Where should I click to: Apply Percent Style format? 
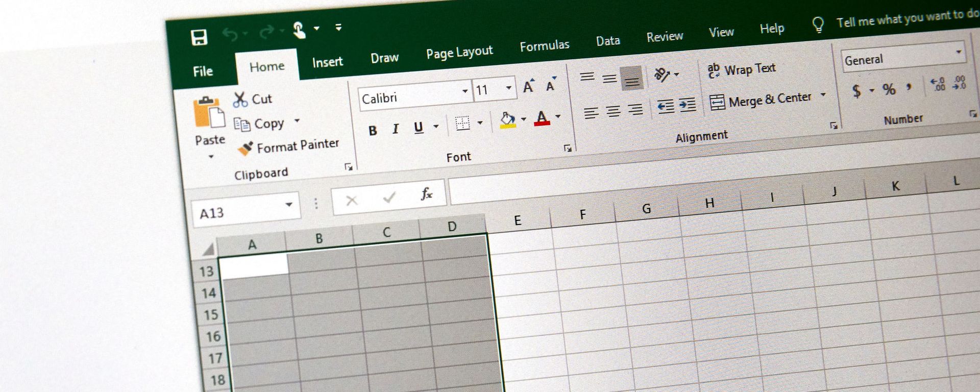(x=889, y=89)
